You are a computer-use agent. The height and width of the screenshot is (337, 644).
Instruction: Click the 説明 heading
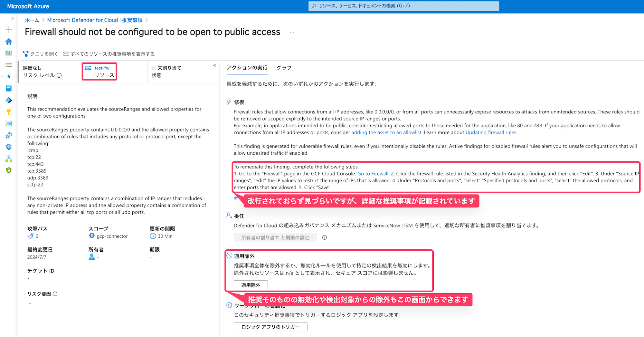pyautogui.click(x=32, y=96)
